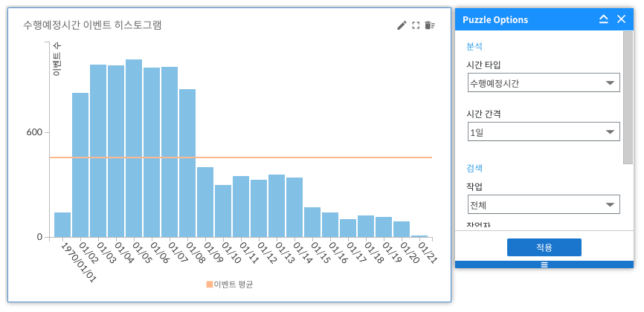This screenshot has width=644, height=312.
Task: Open the 시간 타입 dropdown
Action: (543, 82)
